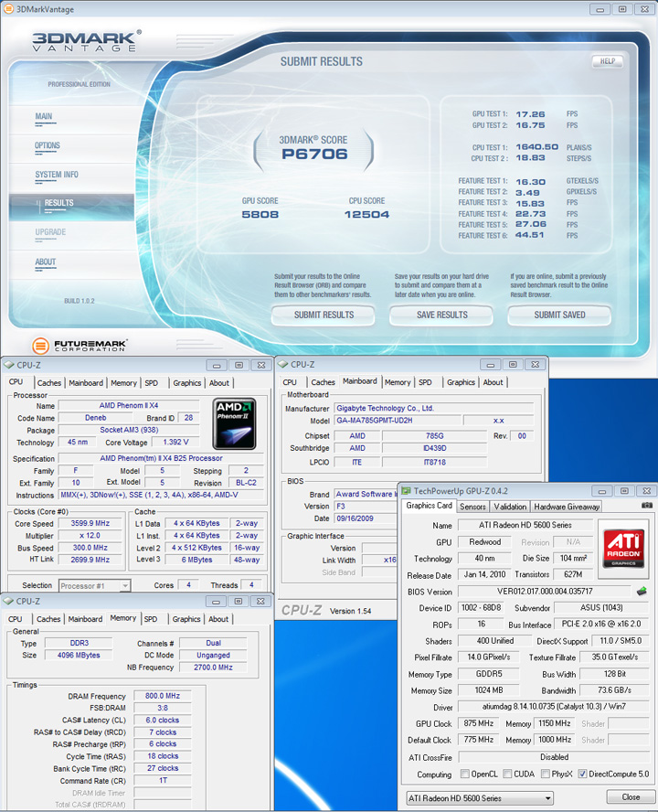Click the BIOS Version field in GPU-Z
Screen dimensions: 658x812
545,591
